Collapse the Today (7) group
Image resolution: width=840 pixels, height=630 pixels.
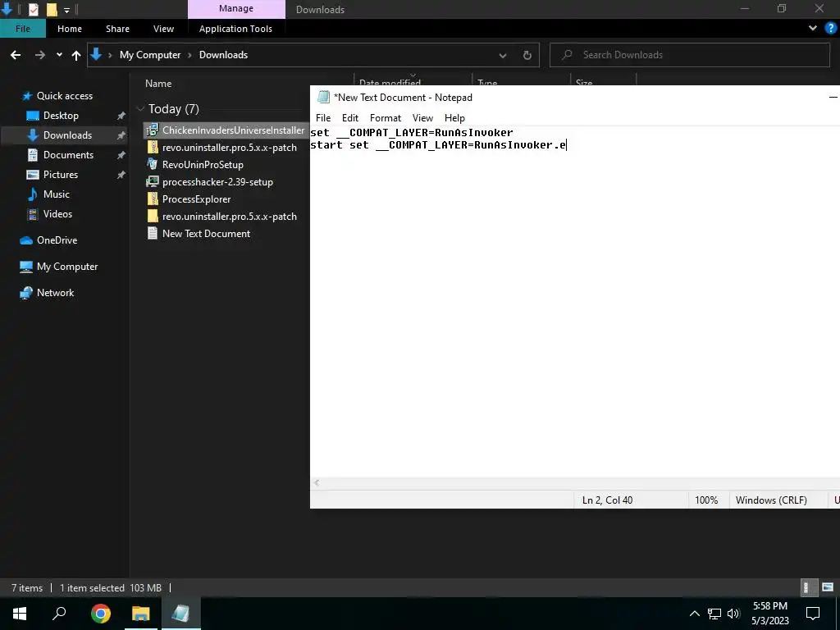point(140,109)
